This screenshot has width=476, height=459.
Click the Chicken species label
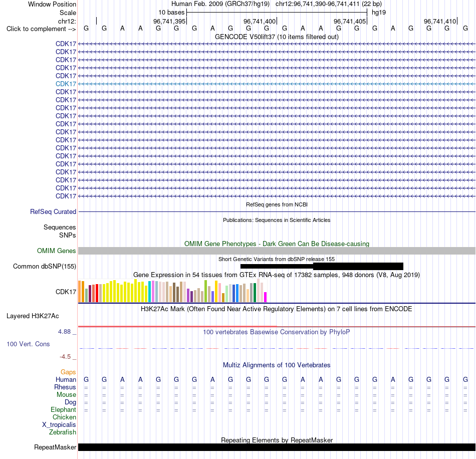(x=64, y=417)
